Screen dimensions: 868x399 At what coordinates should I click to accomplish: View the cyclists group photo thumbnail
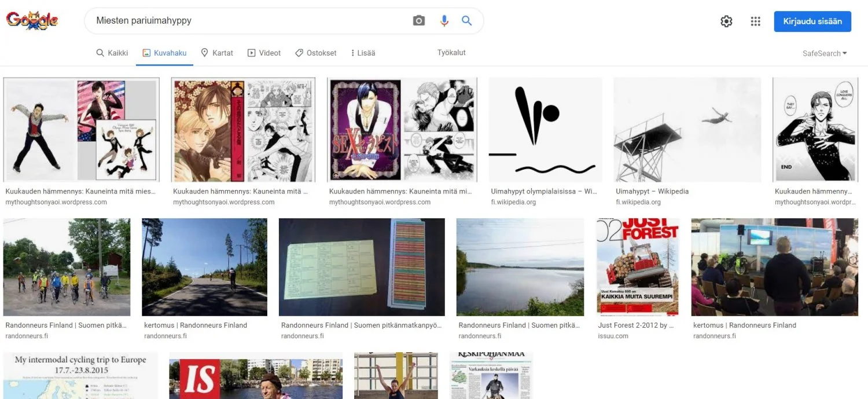(67, 267)
